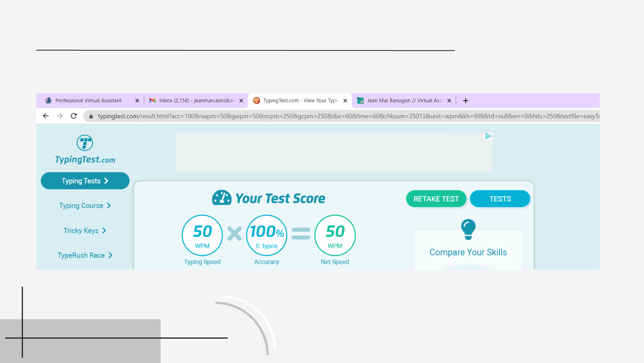Click the 50 WPM typing speed circle
Viewport: 644px width, 363px height.
click(202, 235)
